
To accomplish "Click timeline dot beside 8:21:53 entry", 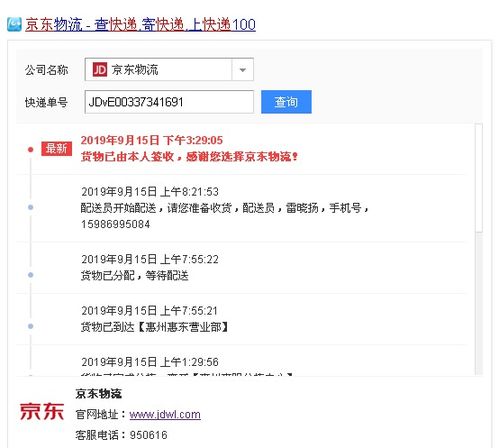I will 31,207.
